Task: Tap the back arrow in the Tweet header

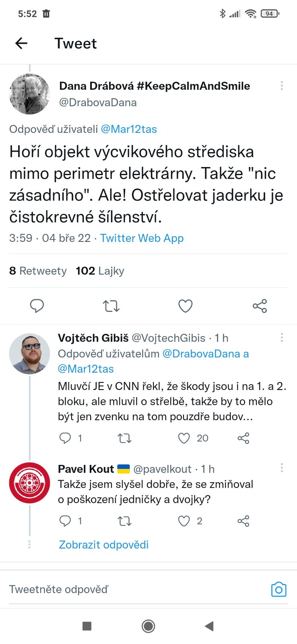Action: [x=21, y=43]
